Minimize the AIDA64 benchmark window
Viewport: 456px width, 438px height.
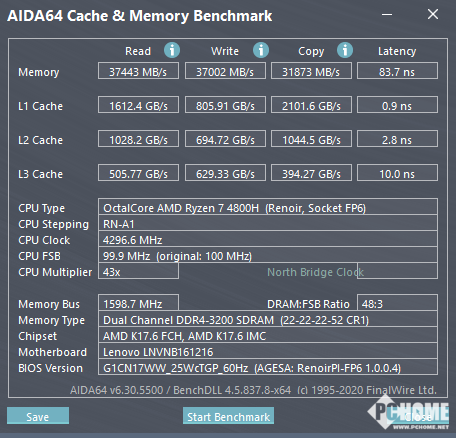[x=387, y=14]
